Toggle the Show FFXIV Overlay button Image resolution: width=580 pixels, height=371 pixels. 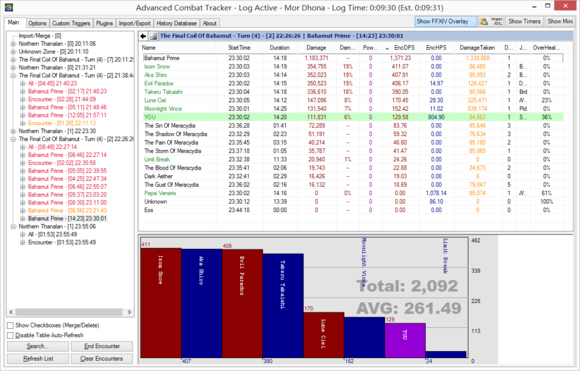445,21
